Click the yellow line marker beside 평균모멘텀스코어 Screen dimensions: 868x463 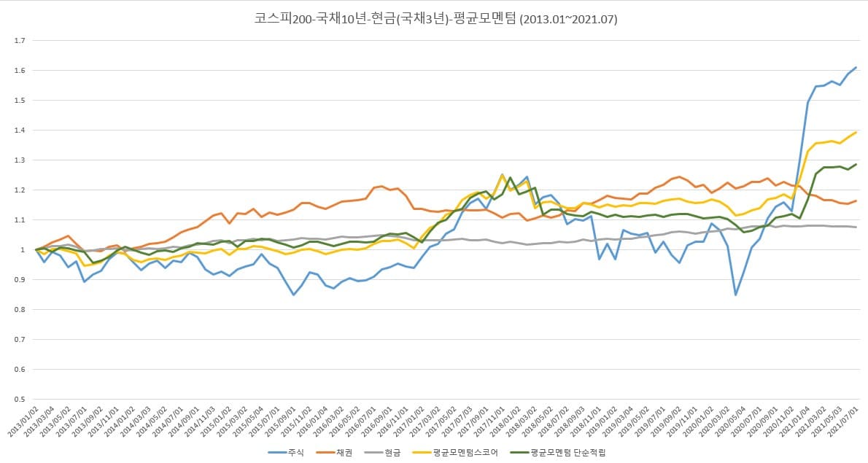click(x=422, y=453)
